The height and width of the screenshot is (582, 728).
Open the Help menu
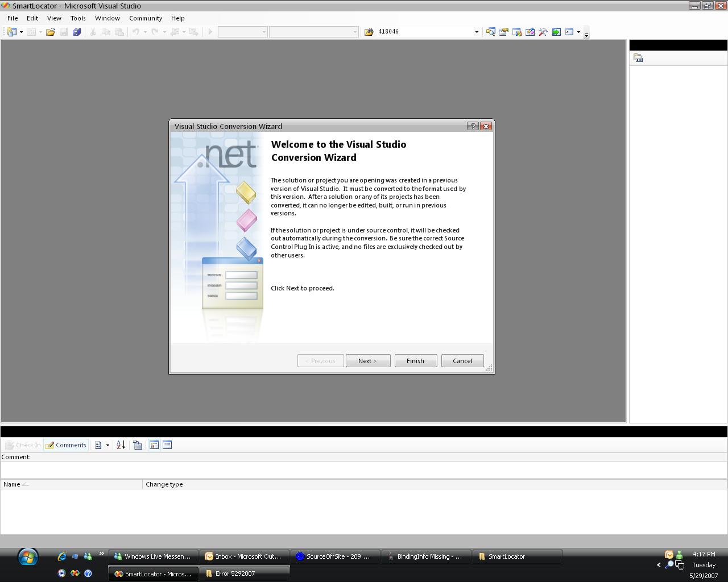(178, 18)
